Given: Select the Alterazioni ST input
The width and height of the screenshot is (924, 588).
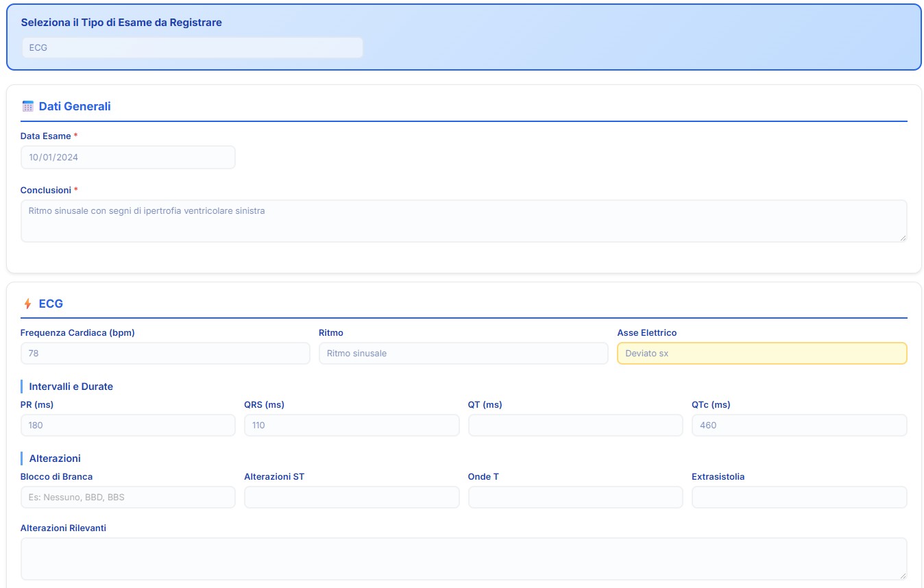Looking at the screenshot, I should pyautogui.click(x=352, y=497).
